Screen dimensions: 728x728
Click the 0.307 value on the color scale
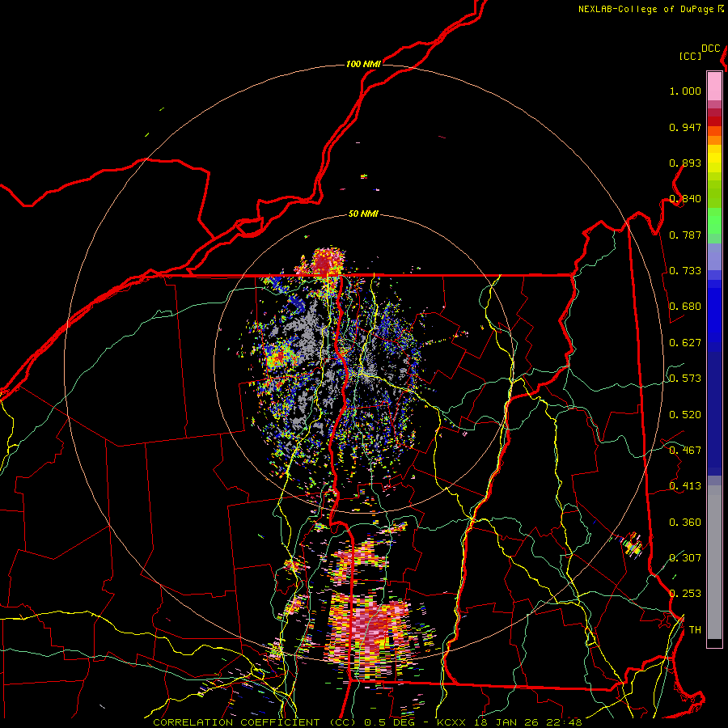tap(685, 557)
